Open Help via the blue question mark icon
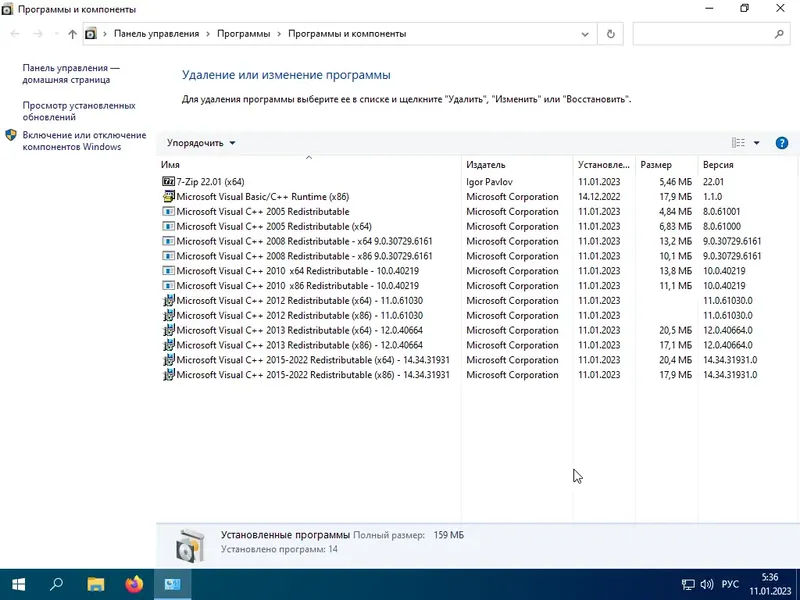This screenshot has width=800, height=600. click(782, 142)
